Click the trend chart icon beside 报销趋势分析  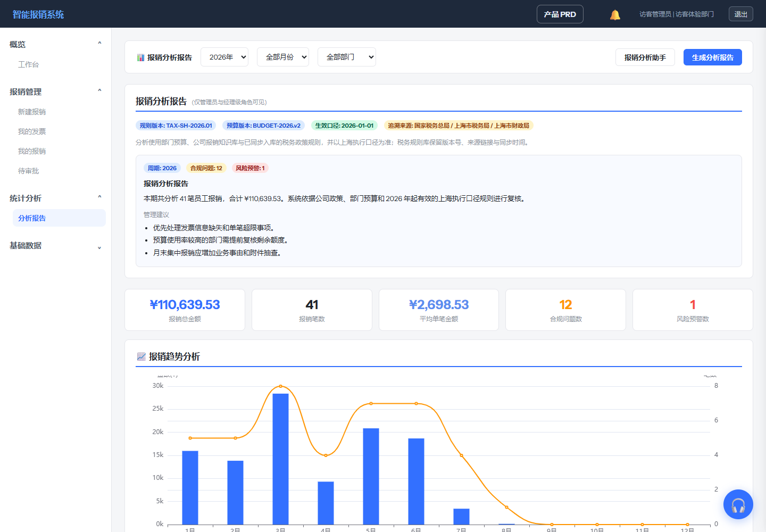[x=141, y=356]
